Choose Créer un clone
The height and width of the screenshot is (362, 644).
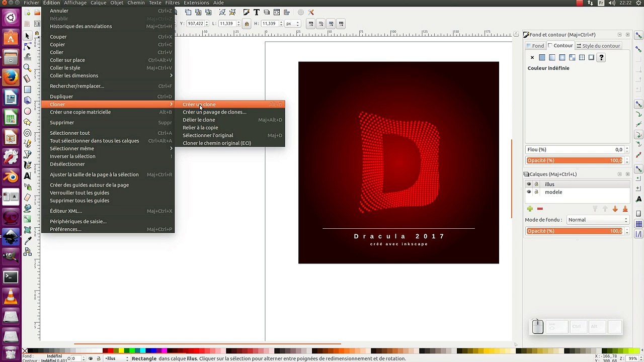[x=229, y=104]
